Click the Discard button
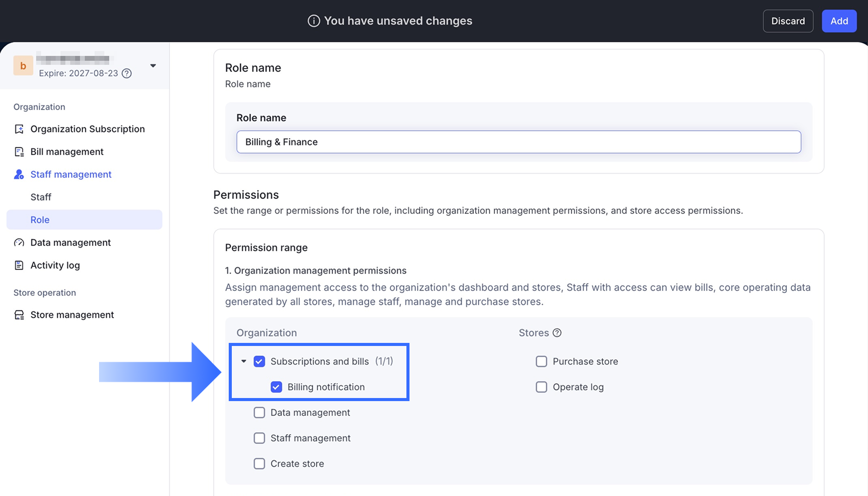Image resolution: width=868 pixels, height=496 pixels. 788,21
